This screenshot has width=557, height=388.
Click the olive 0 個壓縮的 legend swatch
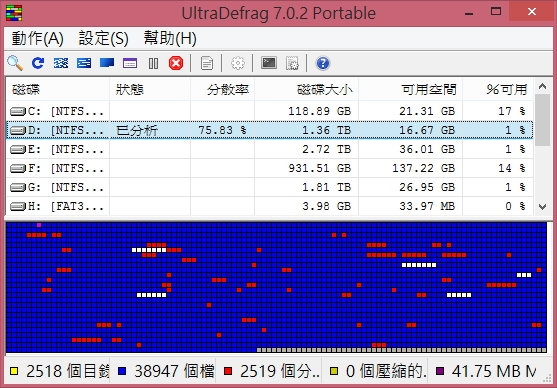pos(334,371)
